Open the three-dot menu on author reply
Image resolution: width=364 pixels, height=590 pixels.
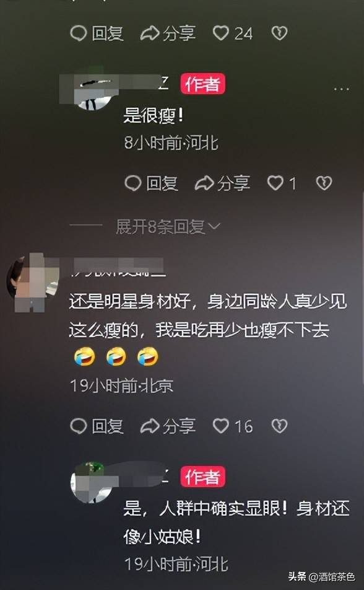click(x=341, y=89)
